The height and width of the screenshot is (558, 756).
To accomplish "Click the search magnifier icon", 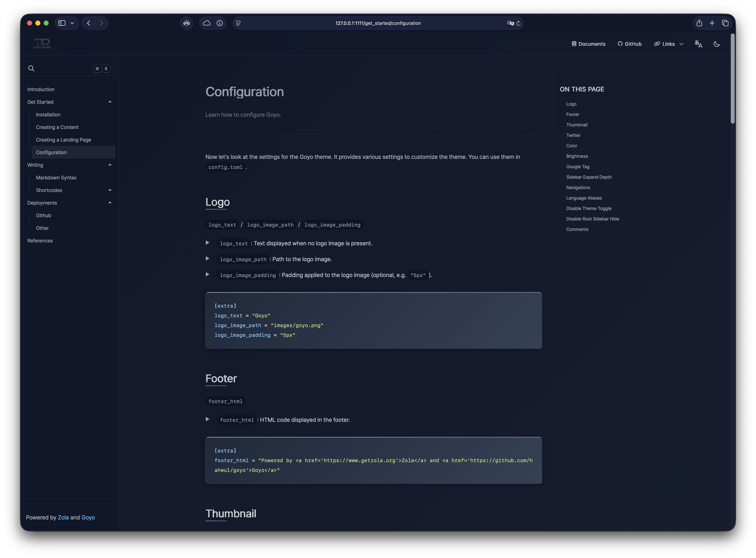I will [x=31, y=69].
